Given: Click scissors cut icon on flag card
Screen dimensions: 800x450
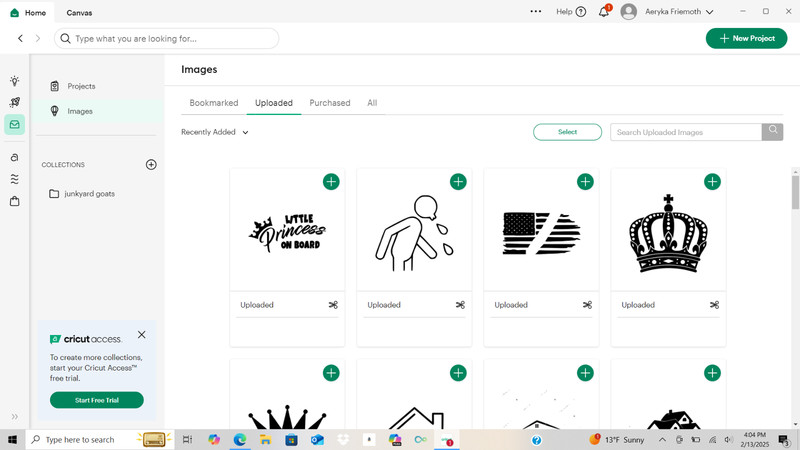Looking at the screenshot, I should pos(587,305).
